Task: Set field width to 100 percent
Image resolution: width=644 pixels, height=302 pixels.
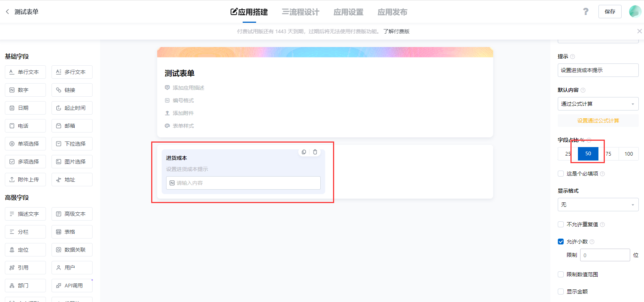Action: (x=628, y=154)
